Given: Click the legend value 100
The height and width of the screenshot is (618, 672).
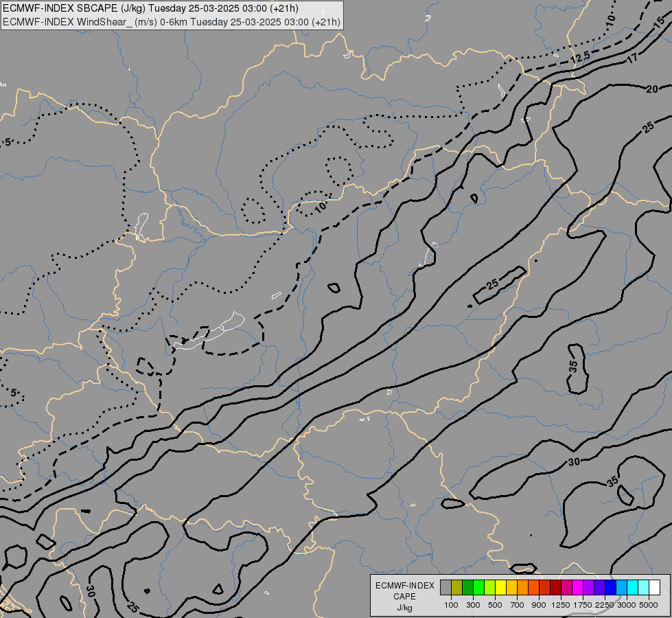Looking at the screenshot, I should coord(451,605).
